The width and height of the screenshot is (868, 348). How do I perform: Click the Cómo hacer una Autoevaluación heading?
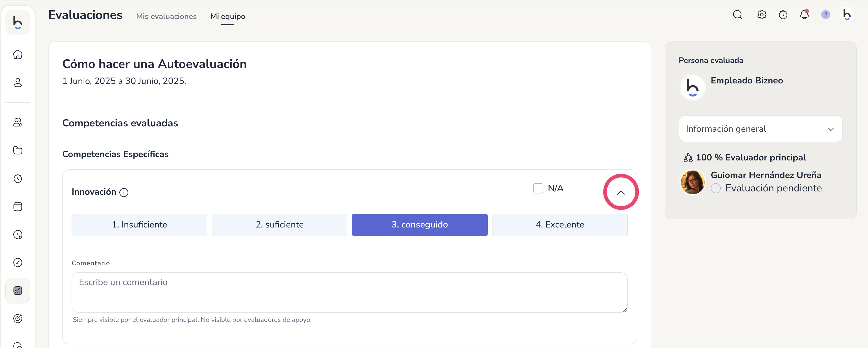(154, 64)
